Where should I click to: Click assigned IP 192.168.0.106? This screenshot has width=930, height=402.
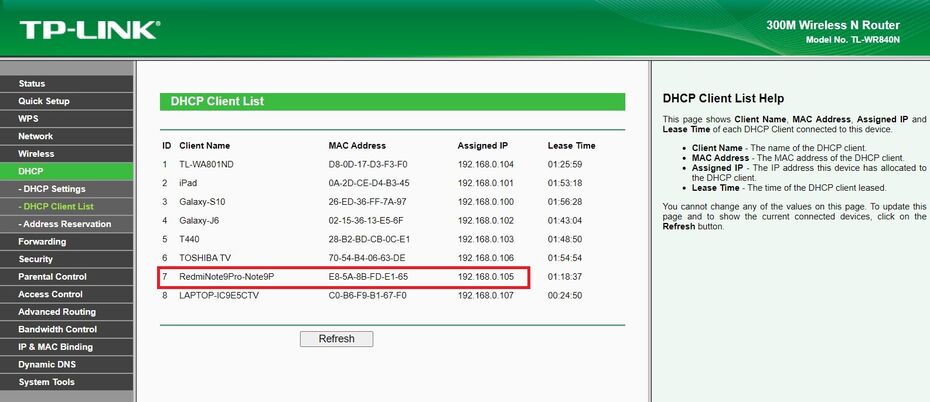[x=486, y=258]
